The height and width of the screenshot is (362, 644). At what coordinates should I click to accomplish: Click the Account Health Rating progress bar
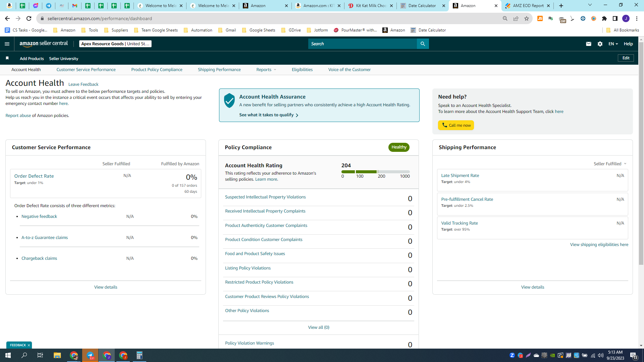(x=376, y=172)
